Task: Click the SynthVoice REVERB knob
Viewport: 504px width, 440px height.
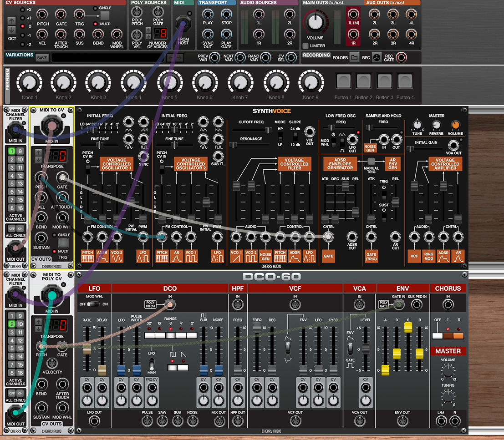Action: pos(436,125)
